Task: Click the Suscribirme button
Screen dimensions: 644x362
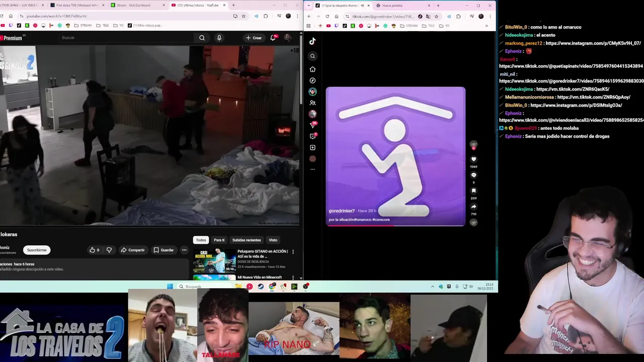Action: click(37, 250)
